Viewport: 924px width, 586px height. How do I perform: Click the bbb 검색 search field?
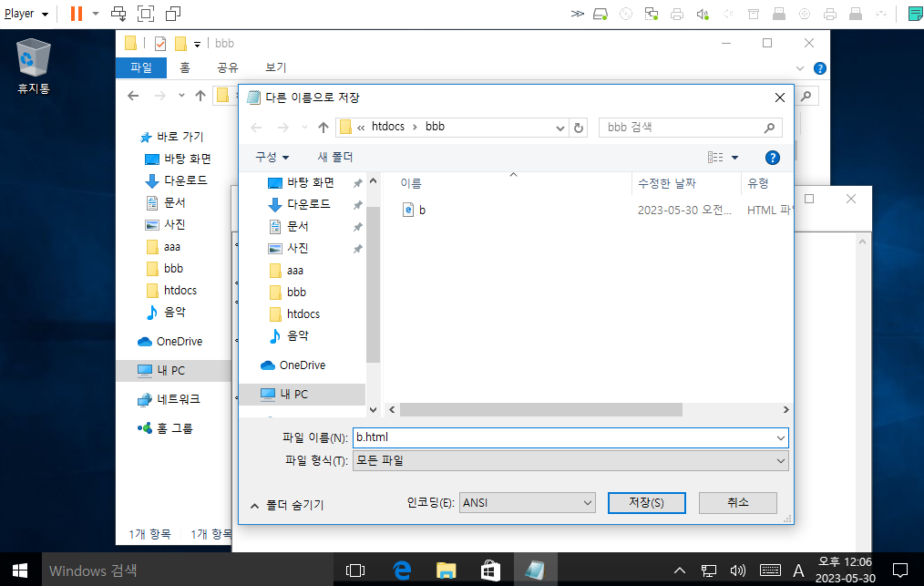point(691,128)
